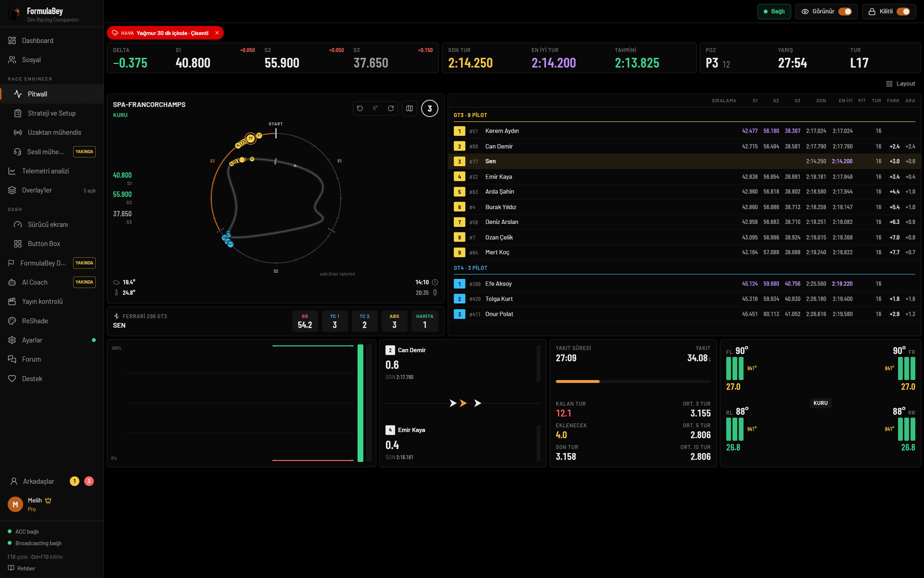Image resolution: width=924 pixels, height=578 pixels.
Task: Open the Sosyal page
Action: coord(52,60)
